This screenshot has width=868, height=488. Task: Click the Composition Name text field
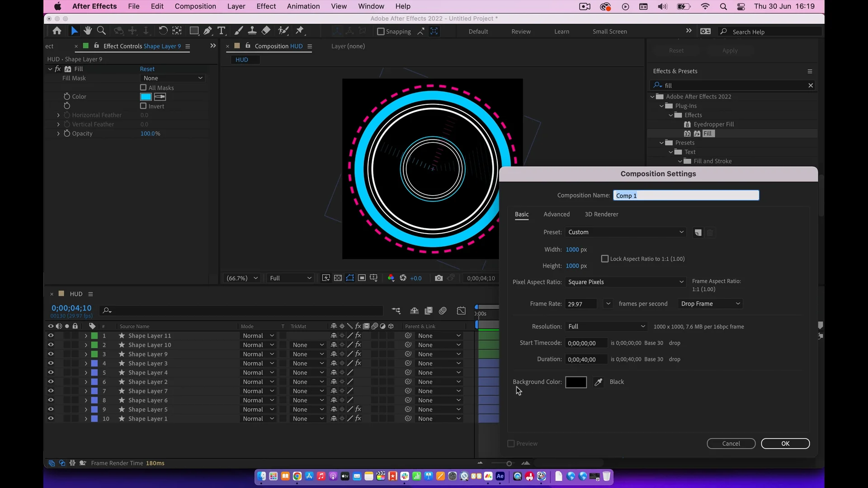pyautogui.click(x=686, y=195)
